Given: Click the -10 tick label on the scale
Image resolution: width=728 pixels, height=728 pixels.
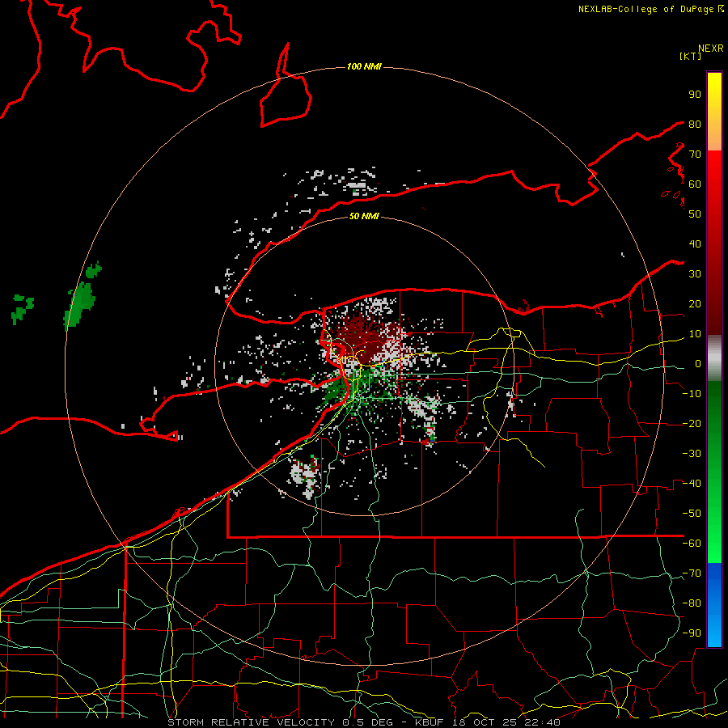Looking at the screenshot, I should 692,394.
